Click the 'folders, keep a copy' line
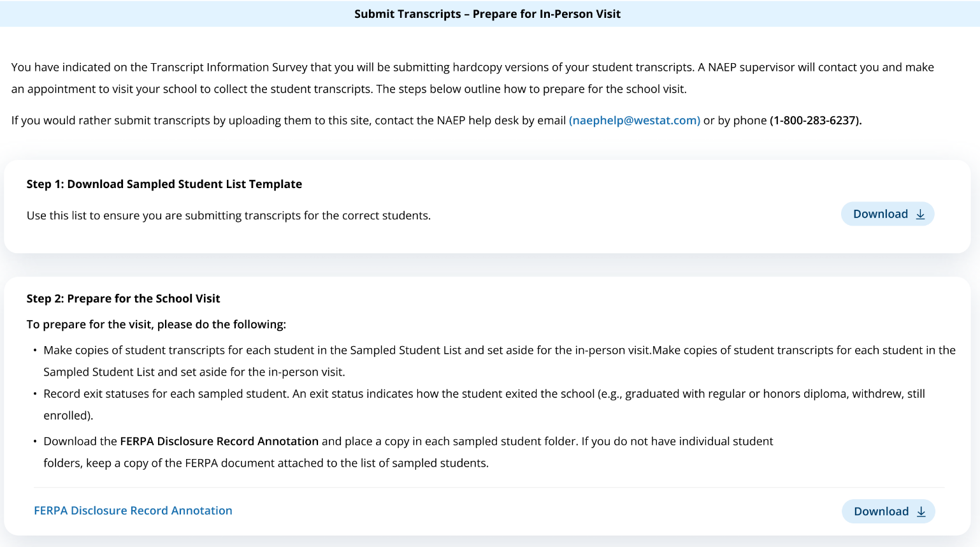This screenshot has height=547, width=980. (266, 463)
